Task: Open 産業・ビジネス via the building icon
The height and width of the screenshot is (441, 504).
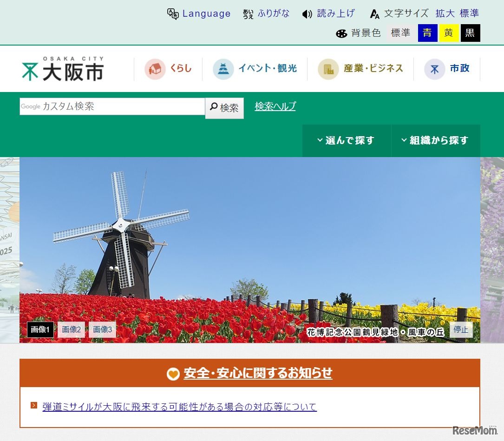Action: (x=328, y=68)
